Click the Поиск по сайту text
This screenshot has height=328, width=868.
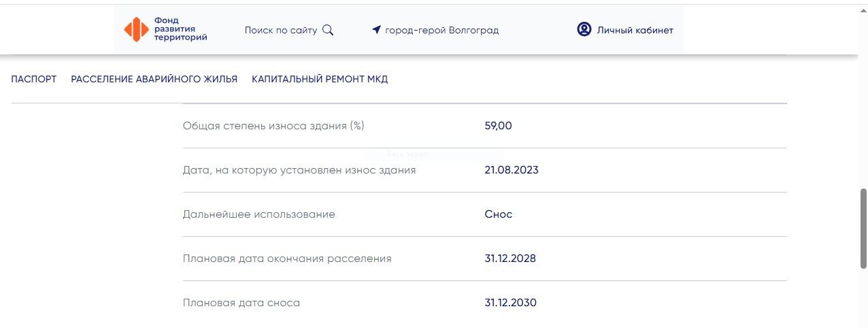pyautogui.click(x=280, y=30)
